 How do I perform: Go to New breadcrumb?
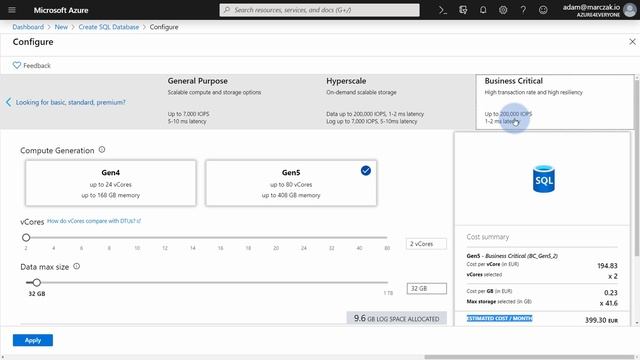click(x=61, y=27)
